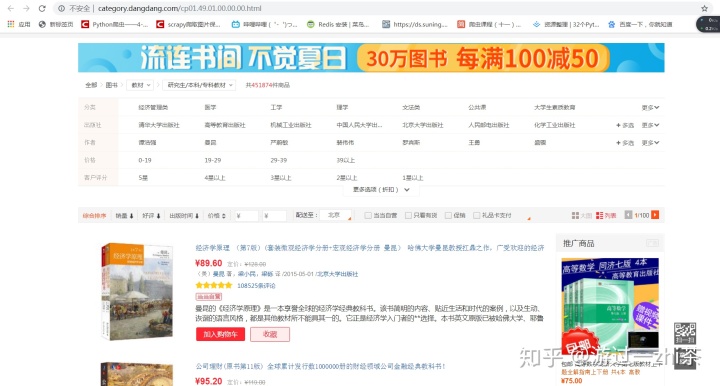Open the 配送至 北京 location dropdown
This screenshot has height=386, width=720.
[336, 215]
